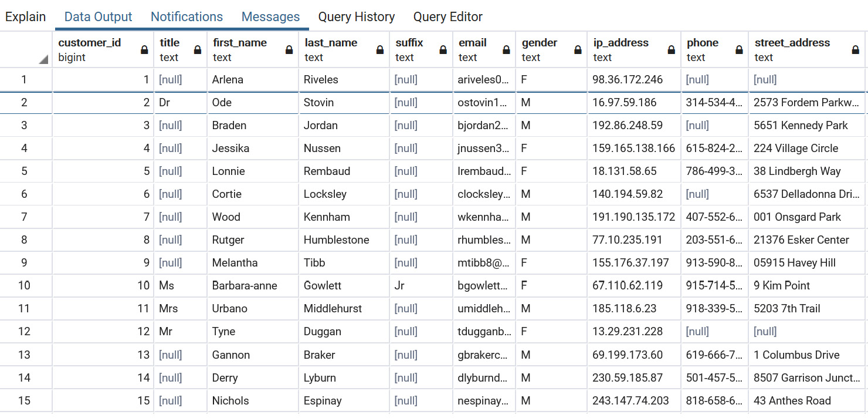This screenshot has height=418, width=868.
Task: Click first name cell 'Nichols'
Action: (253, 400)
